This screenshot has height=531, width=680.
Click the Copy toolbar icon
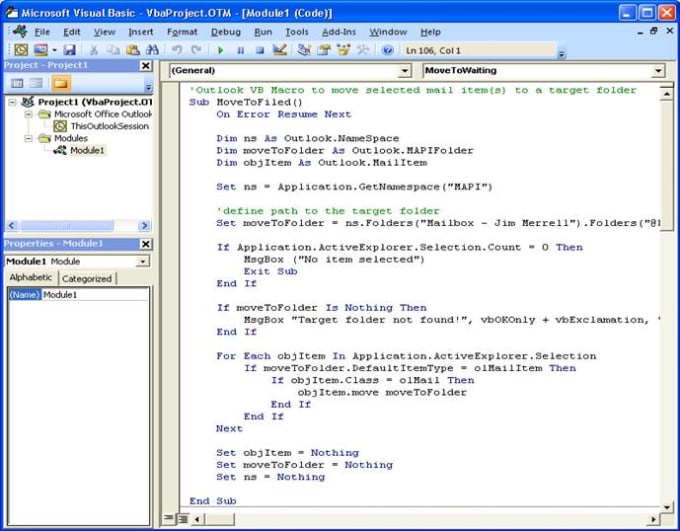pos(113,50)
